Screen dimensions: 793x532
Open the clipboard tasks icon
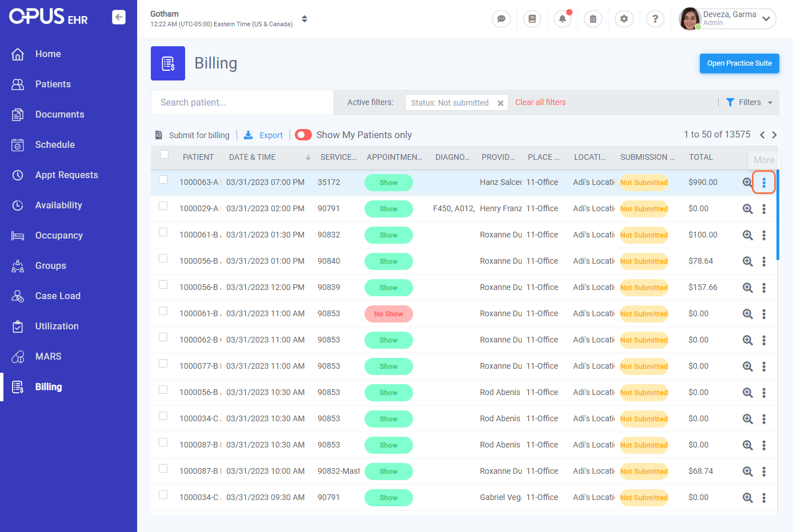point(593,19)
